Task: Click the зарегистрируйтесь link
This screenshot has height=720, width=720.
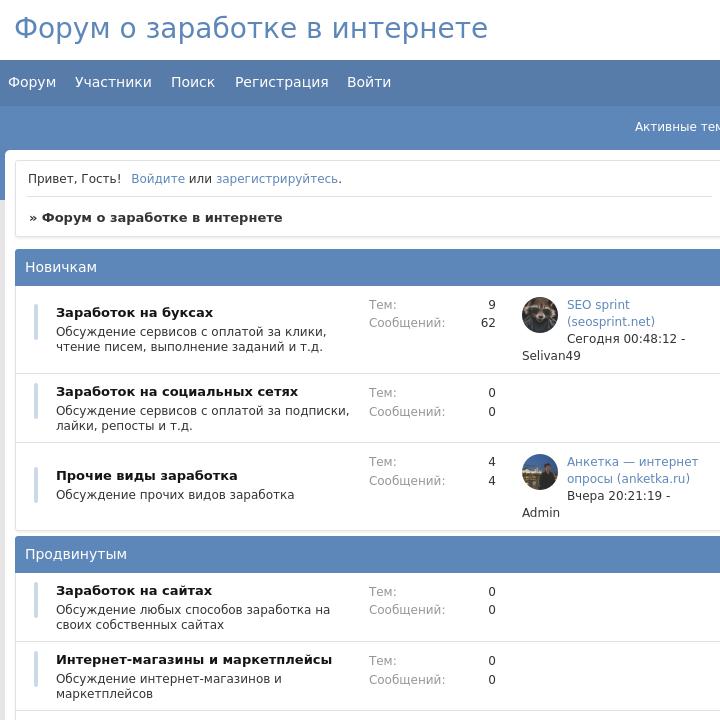Action: coord(277,179)
